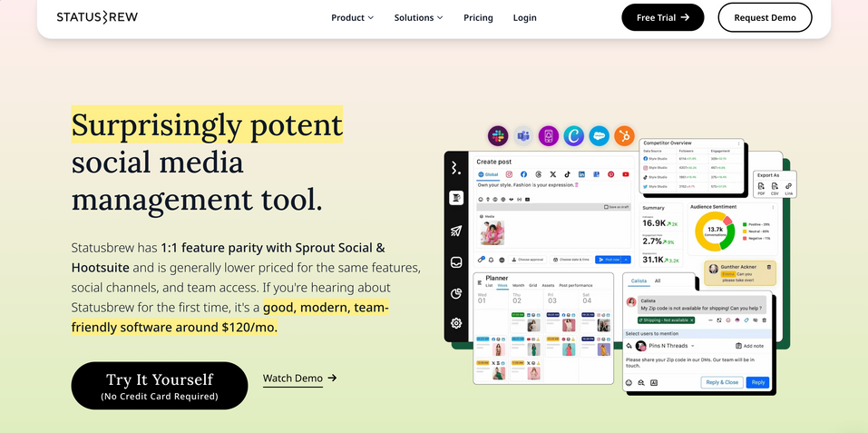
Task: Click the Free Trial button
Action: point(662,17)
